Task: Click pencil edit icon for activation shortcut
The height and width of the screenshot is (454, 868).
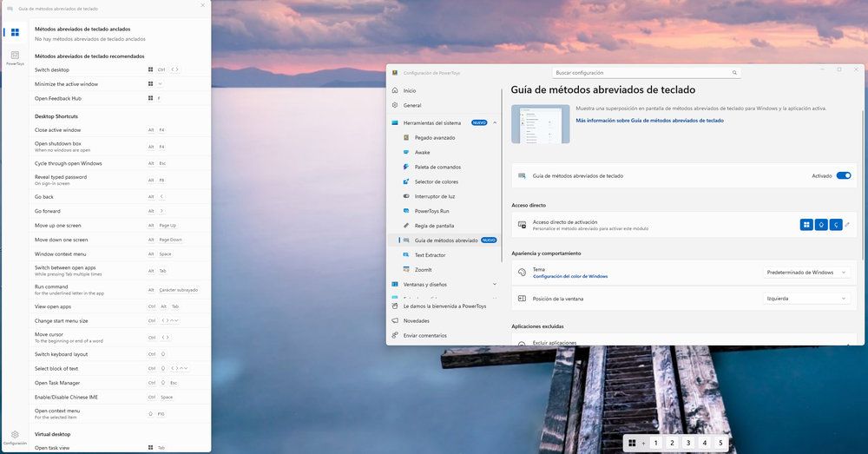Action: [x=847, y=224]
